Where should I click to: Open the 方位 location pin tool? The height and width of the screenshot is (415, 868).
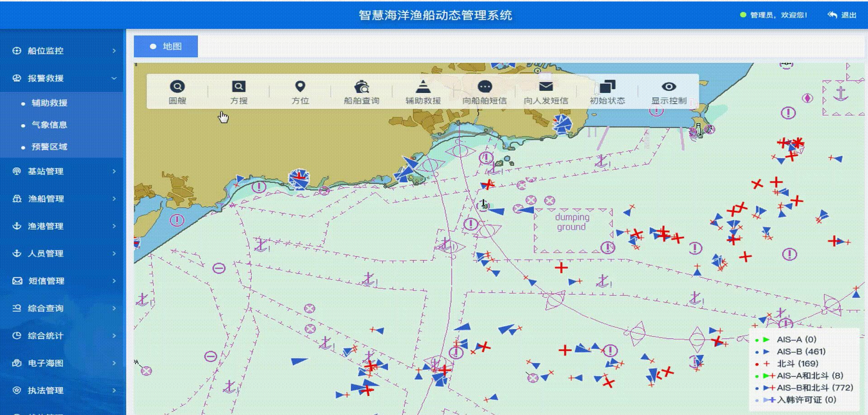(x=300, y=92)
